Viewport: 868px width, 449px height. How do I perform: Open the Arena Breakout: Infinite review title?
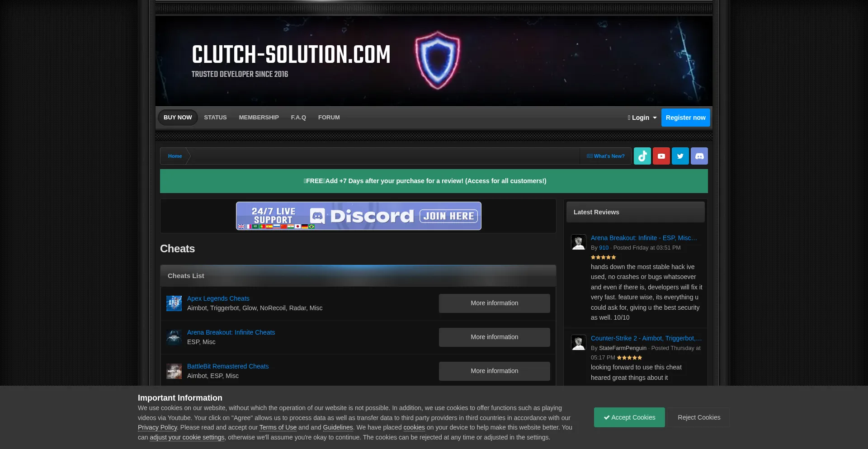(644, 238)
